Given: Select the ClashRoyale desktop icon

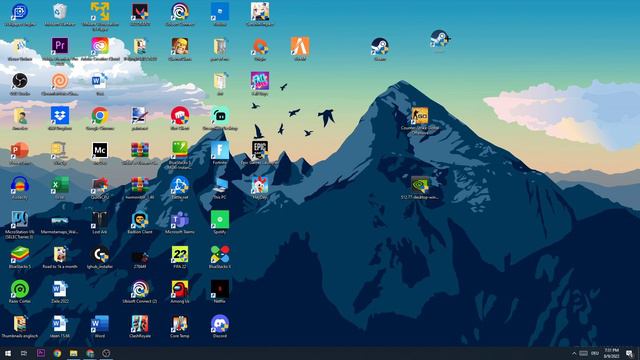Looking at the screenshot, I should (140, 324).
